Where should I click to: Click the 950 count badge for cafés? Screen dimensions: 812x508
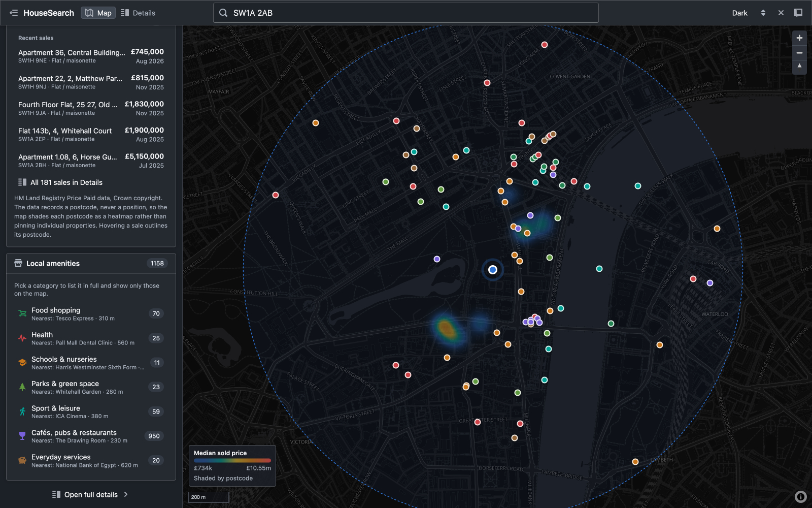pyautogui.click(x=154, y=436)
